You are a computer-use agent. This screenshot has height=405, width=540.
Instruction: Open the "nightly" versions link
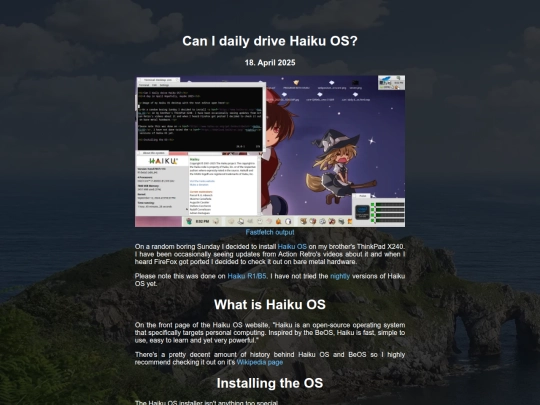tap(340, 276)
